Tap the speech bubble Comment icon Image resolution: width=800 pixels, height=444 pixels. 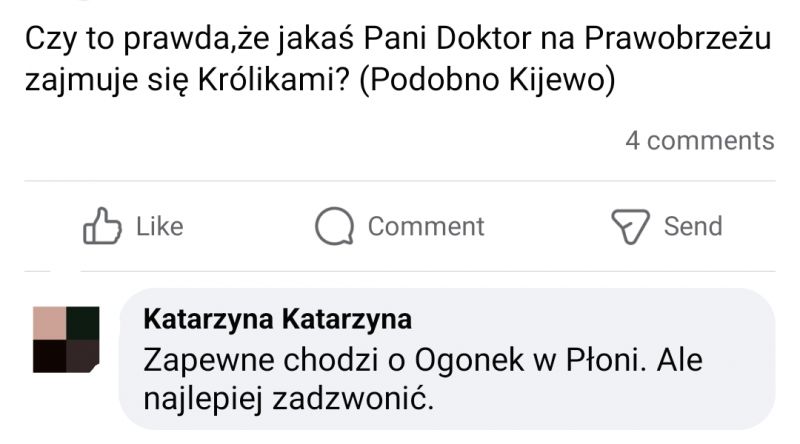pyautogui.click(x=334, y=226)
